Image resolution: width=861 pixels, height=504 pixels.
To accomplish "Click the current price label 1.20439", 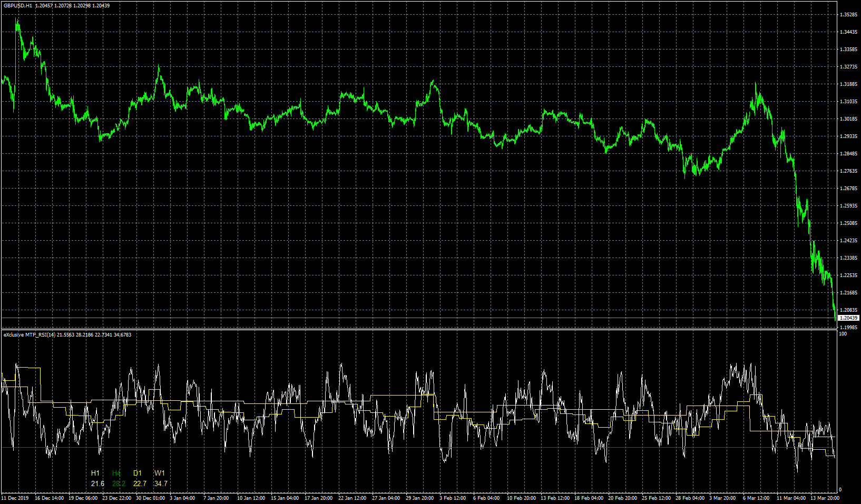I will point(849,318).
